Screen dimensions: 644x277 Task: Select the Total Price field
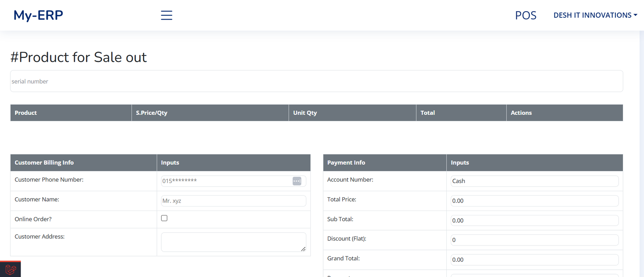(x=534, y=201)
